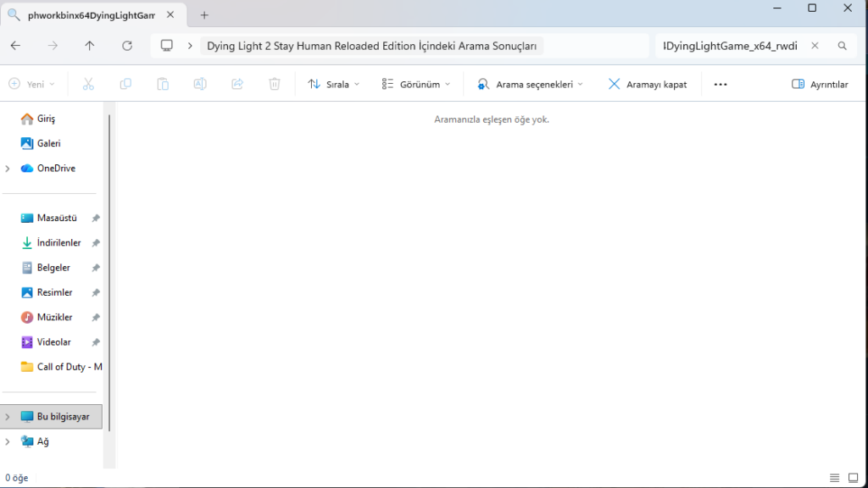Screen dimensions: 868x488
Task: Click 'Aramanızla eşleşen öğe yok.' message
Action: pos(492,119)
